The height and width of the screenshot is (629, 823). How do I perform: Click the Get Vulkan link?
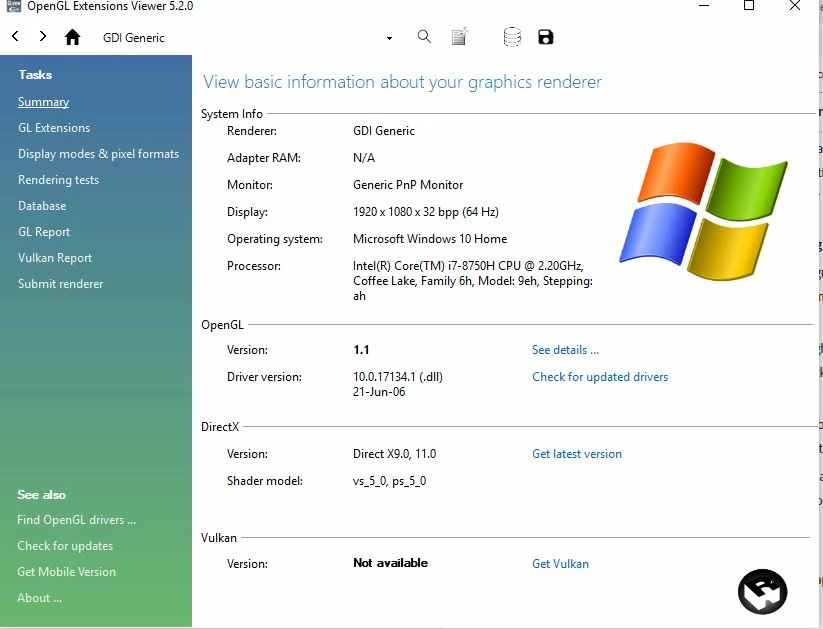[x=560, y=563]
